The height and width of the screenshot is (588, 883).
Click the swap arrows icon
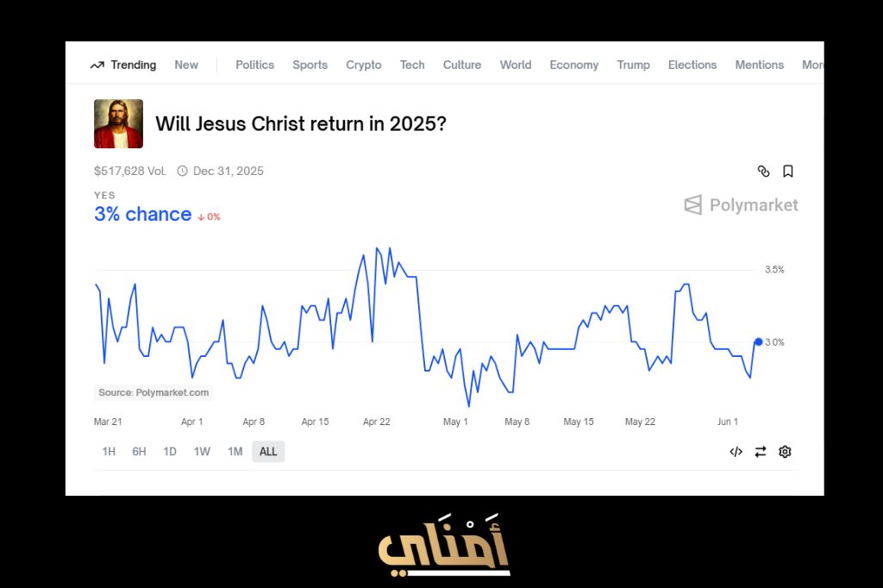point(760,452)
